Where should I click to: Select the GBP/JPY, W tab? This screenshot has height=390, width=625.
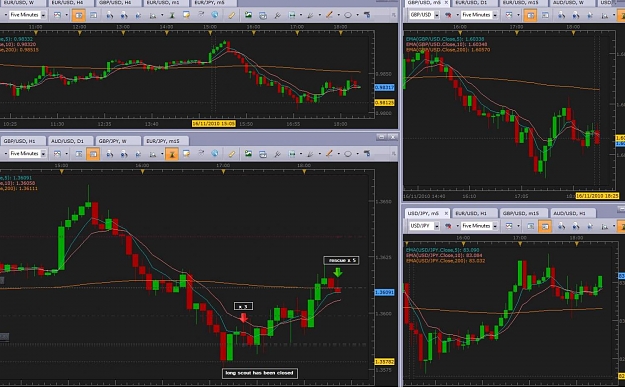tap(118, 141)
